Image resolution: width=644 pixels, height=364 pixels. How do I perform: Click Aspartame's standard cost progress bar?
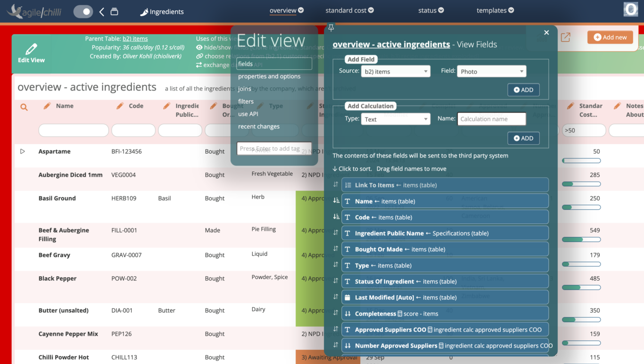tap(581, 160)
